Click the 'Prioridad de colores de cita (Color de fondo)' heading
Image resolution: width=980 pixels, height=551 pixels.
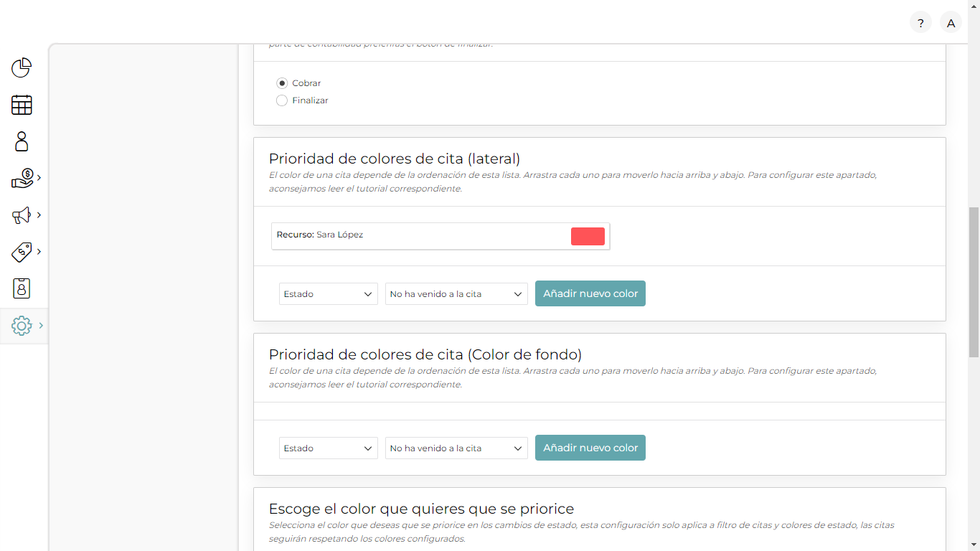click(425, 354)
